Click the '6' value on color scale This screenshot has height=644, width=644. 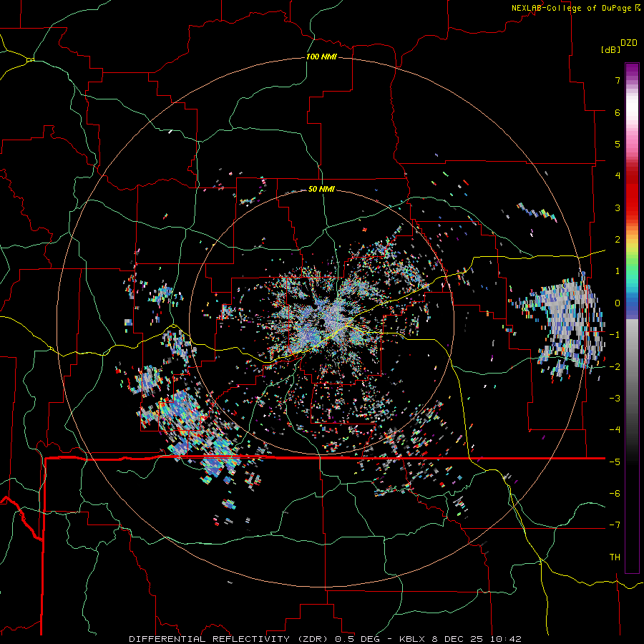(x=618, y=112)
